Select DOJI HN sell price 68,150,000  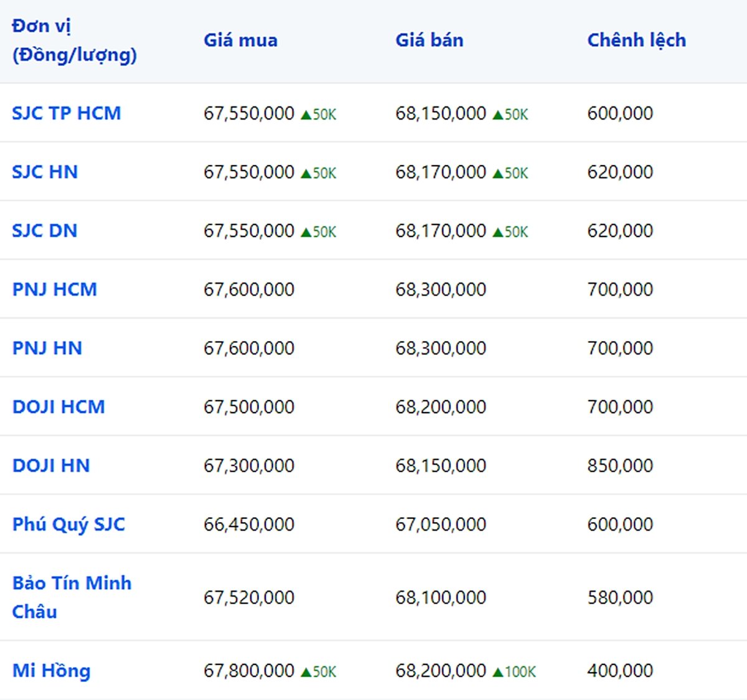click(x=441, y=465)
